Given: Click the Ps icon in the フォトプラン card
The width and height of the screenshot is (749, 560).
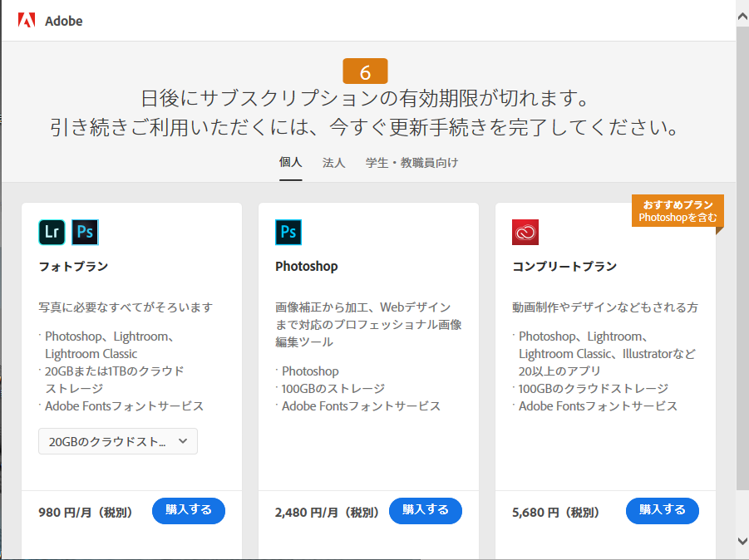Looking at the screenshot, I should pos(85,232).
